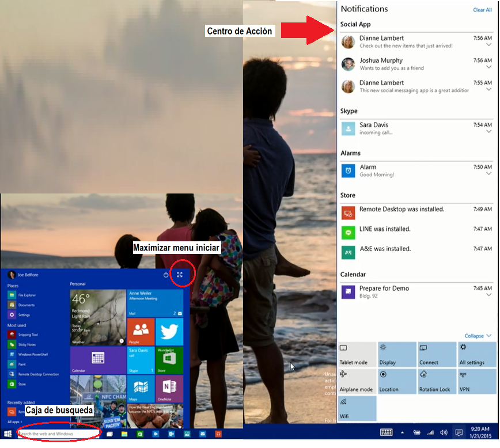This screenshot has height=448, width=500.
Task: Click the Task View taskbar icon
Action: coord(109,434)
